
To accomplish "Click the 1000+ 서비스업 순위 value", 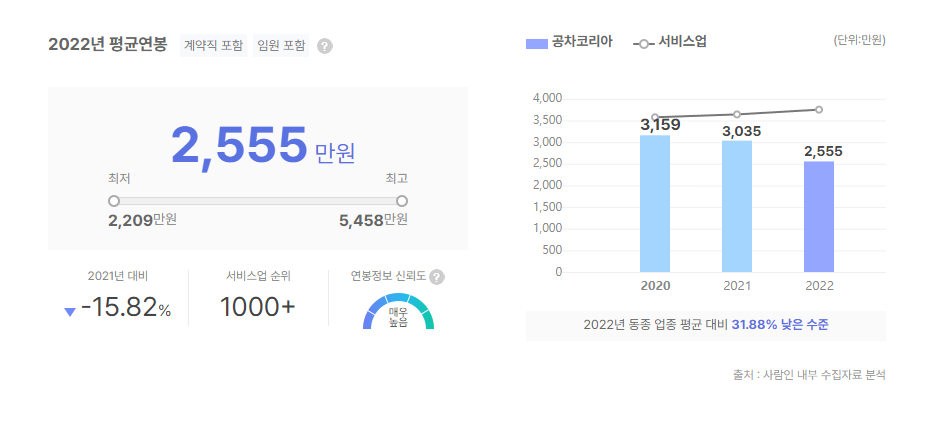I will [258, 307].
